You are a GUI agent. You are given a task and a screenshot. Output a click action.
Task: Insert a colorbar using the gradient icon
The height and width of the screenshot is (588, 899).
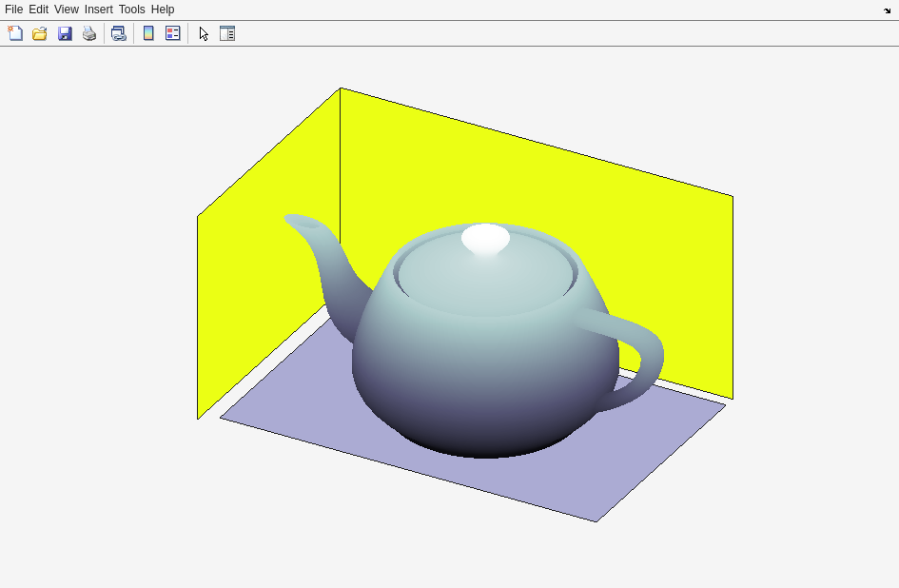pos(148,33)
